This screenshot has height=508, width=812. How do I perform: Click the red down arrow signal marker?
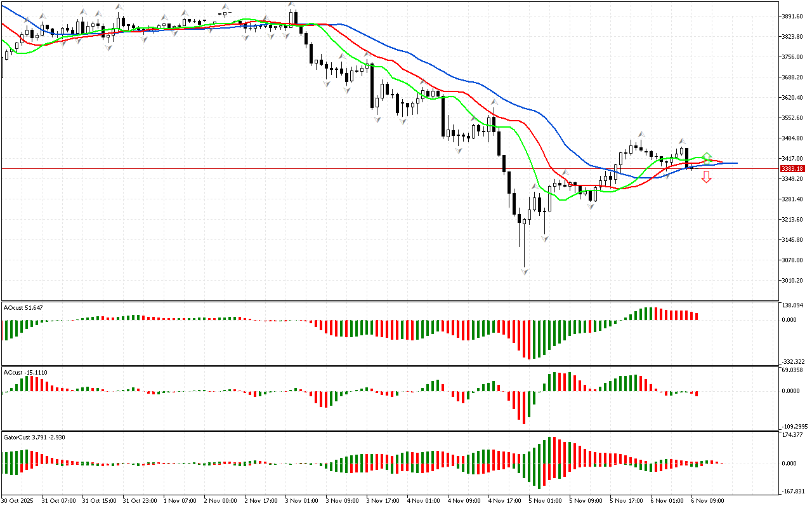pos(706,178)
